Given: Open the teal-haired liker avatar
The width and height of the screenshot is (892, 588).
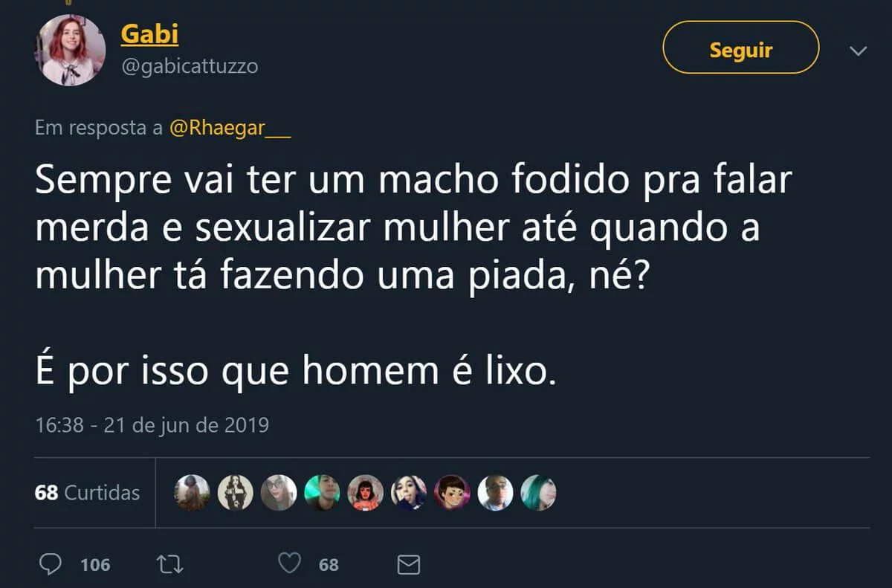Looking at the screenshot, I should (538, 492).
